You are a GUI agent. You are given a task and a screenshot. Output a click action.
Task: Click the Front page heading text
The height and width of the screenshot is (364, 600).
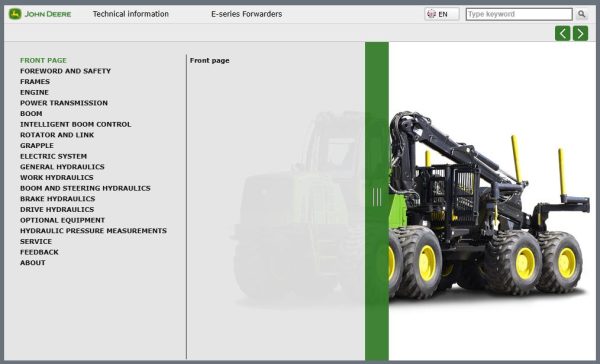(x=210, y=60)
